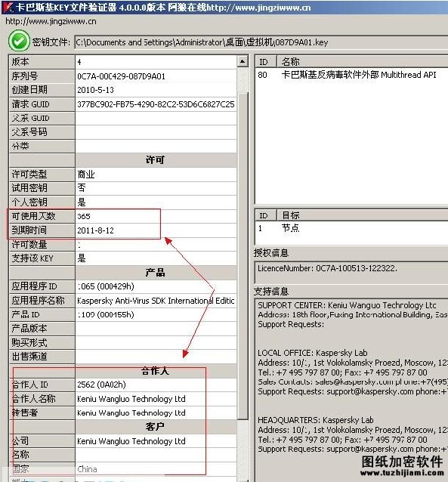Click the LicenceNumber text box
Screen dimensions: 448x482
coord(351,272)
